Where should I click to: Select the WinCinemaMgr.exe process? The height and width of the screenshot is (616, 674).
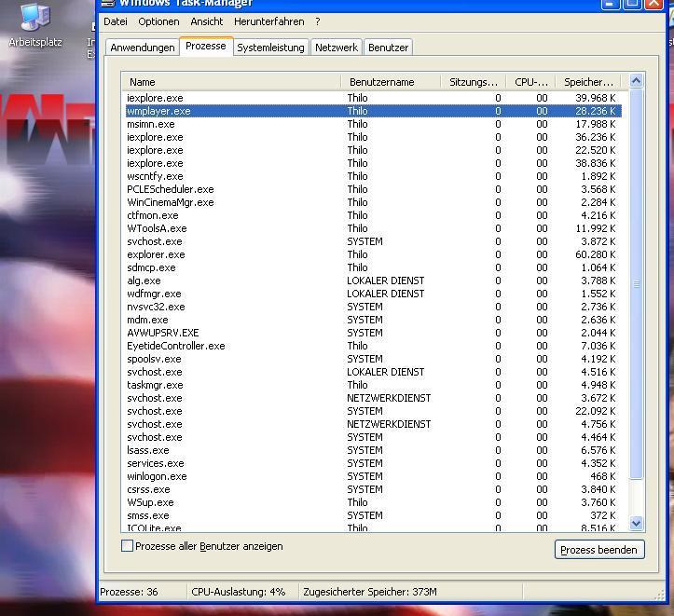point(373,202)
